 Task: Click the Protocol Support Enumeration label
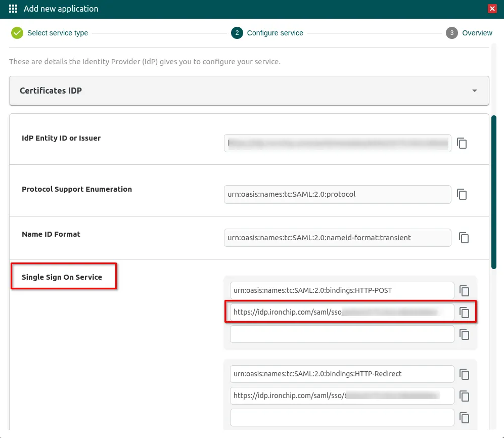77,189
